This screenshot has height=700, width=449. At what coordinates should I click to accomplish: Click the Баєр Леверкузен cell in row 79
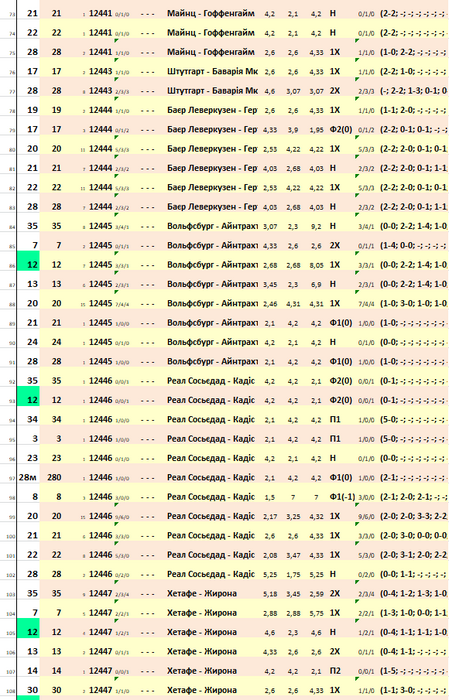211,129
